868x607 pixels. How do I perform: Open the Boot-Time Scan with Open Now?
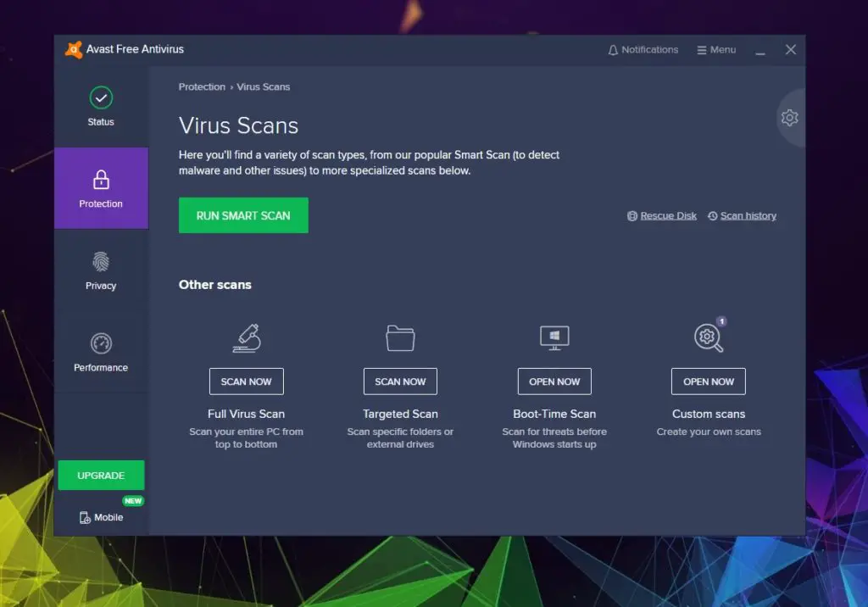coord(554,381)
